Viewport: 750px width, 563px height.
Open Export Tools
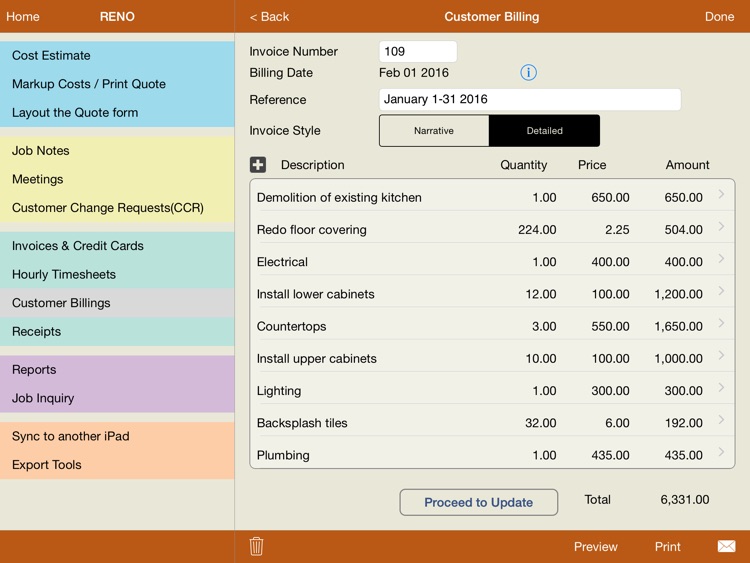(x=117, y=465)
